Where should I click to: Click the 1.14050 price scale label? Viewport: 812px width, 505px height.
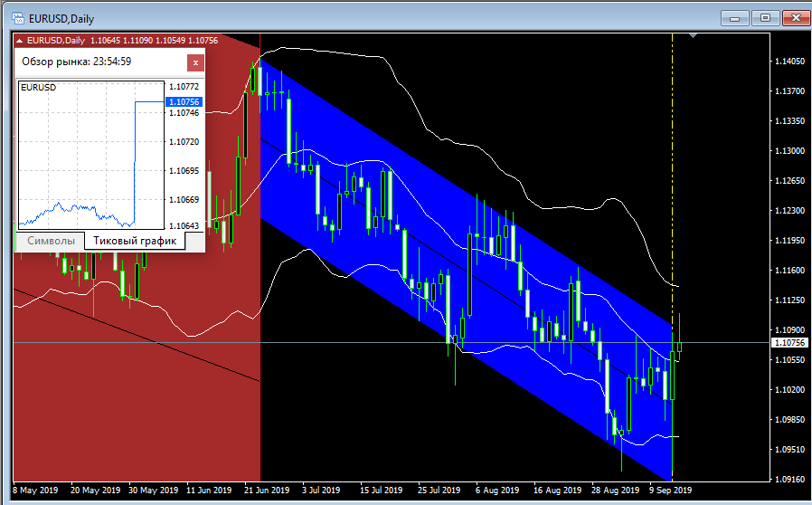click(x=789, y=62)
